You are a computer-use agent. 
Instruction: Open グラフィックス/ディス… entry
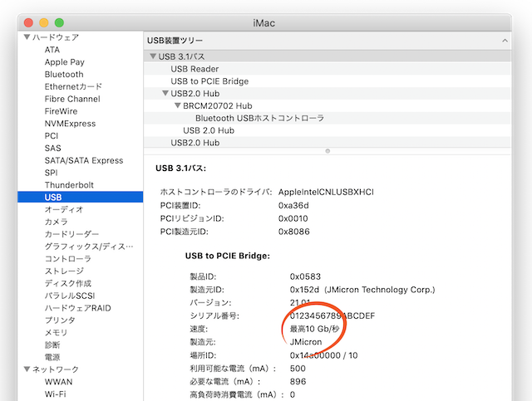point(89,247)
